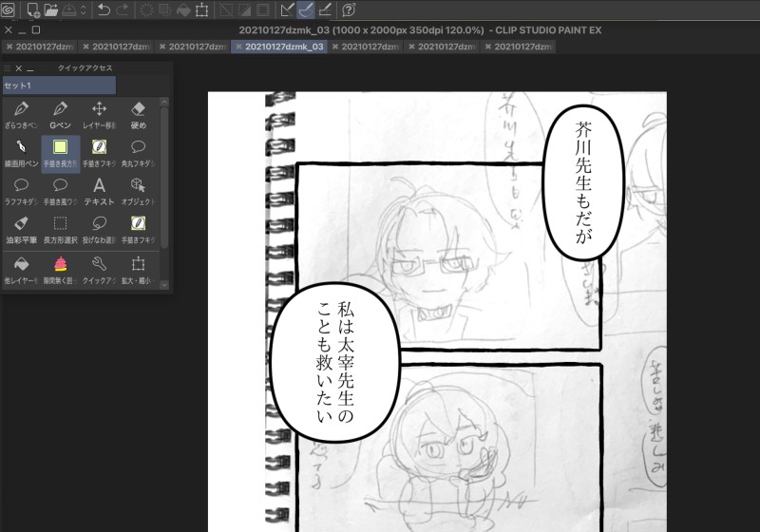This screenshot has height=532, width=760.
Task: Select the 手描き風ワク balloon tool
Action: pyautogui.click(x=60, y=192)
